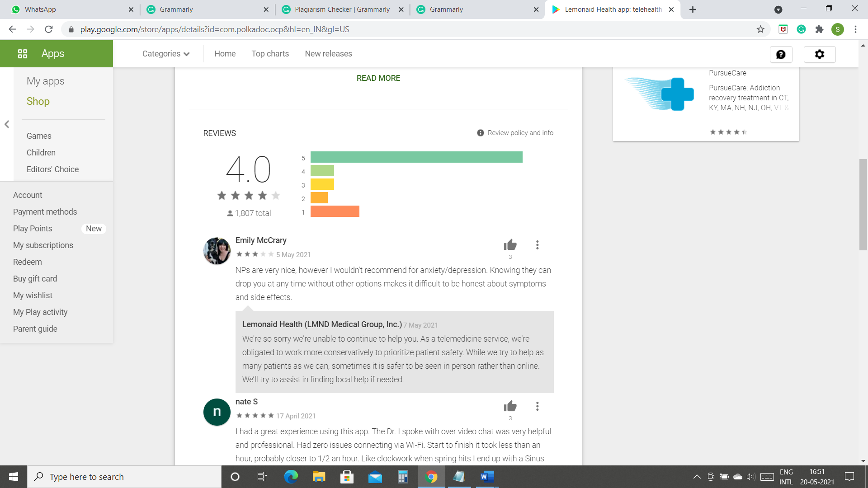Screen dimensions: 868x488
Task: Expand the Categories dropdown
Action: click(165, 54)
